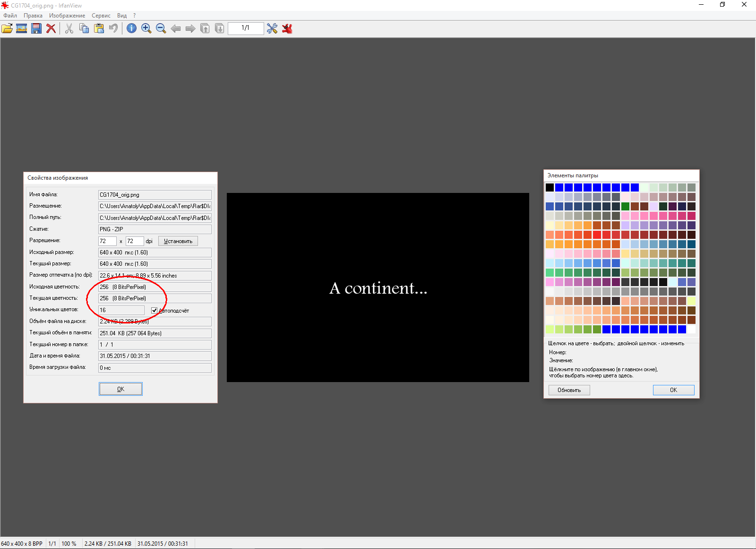Click the status bar date 31.05.2015 / 00:31:31
756x549 pixels.
163,544
